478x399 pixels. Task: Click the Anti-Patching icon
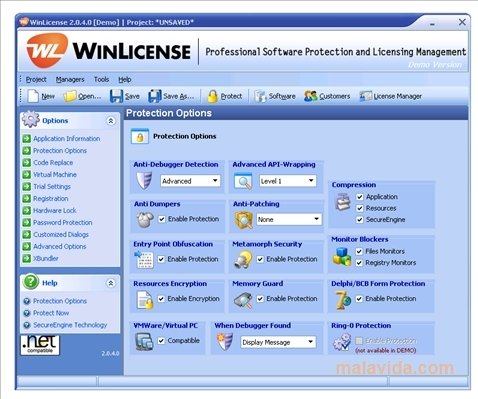tap(244, 220)
